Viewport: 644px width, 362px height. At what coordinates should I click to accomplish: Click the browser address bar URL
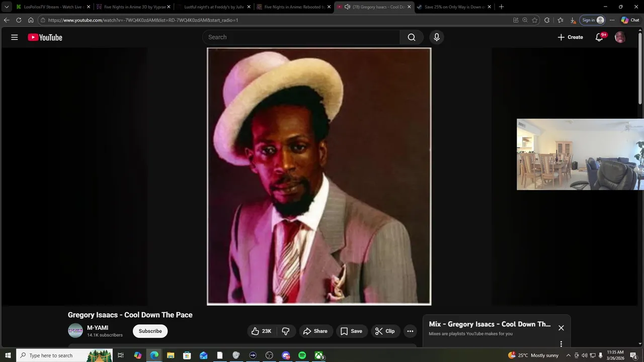coord(143,20)
